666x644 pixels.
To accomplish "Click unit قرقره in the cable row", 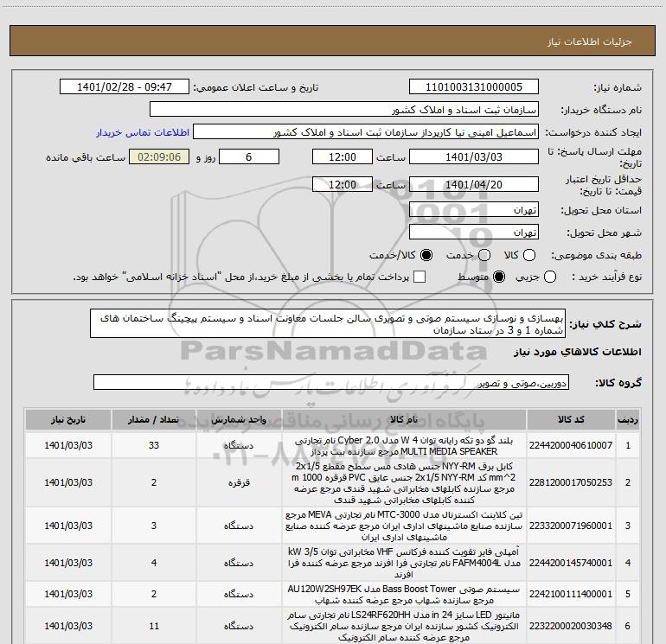I will click(239, 482).
